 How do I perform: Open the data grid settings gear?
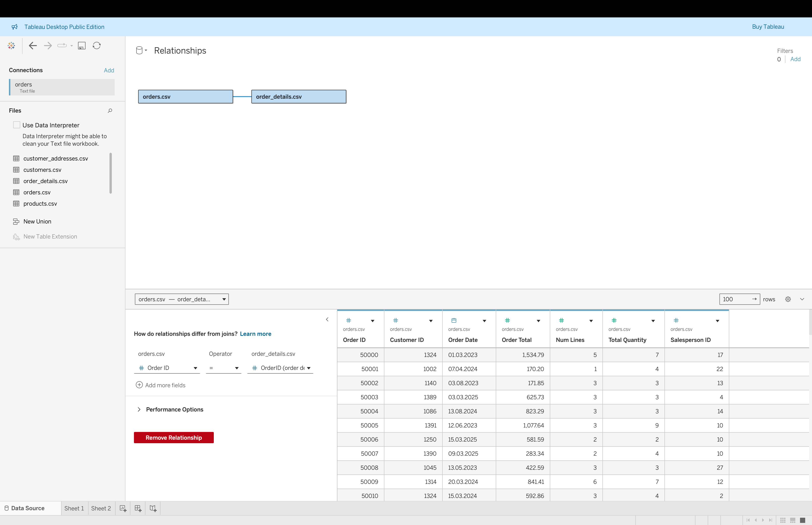(788, 299)
